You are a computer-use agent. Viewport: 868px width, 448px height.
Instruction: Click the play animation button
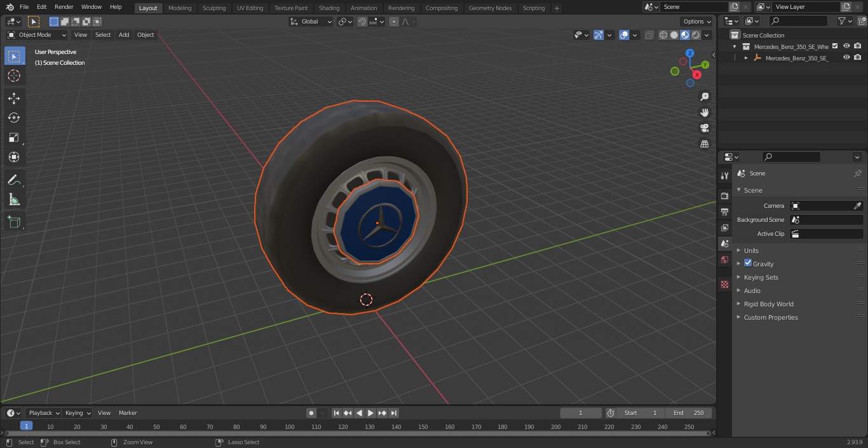pos(370,413)
